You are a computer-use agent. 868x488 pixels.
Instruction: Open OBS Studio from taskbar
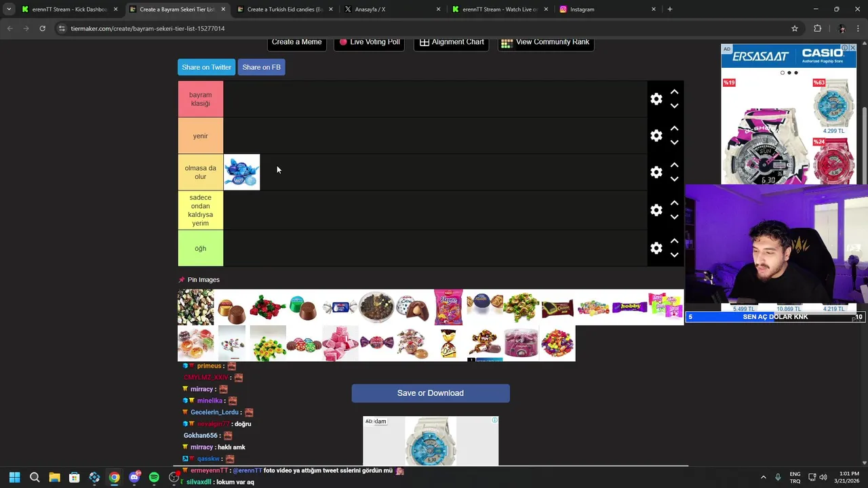pos(174,477)
